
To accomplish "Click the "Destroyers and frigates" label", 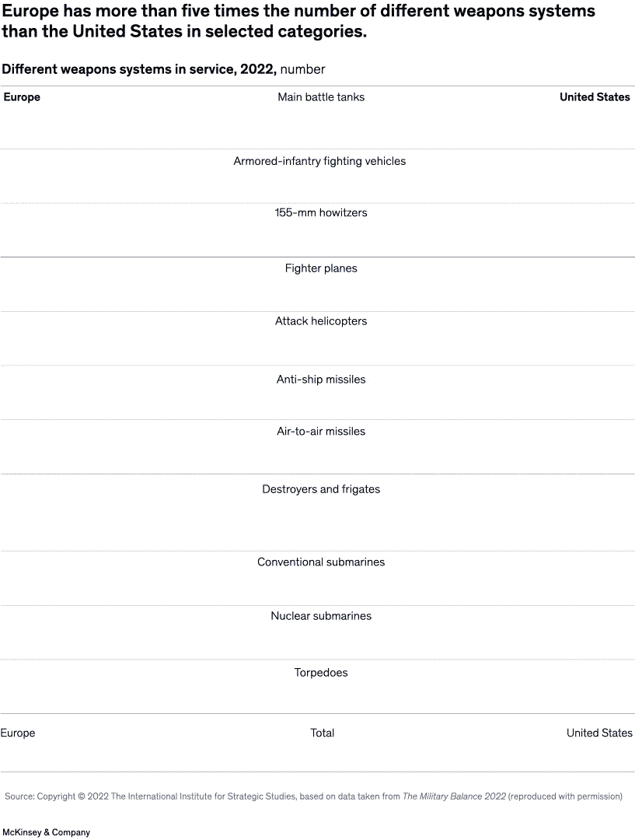I will tap(321, 489).
